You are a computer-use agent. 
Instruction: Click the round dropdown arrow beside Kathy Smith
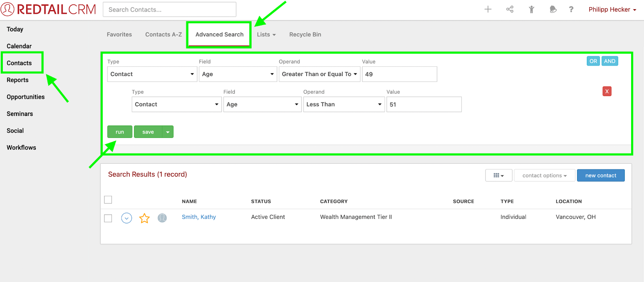(126, 218)
